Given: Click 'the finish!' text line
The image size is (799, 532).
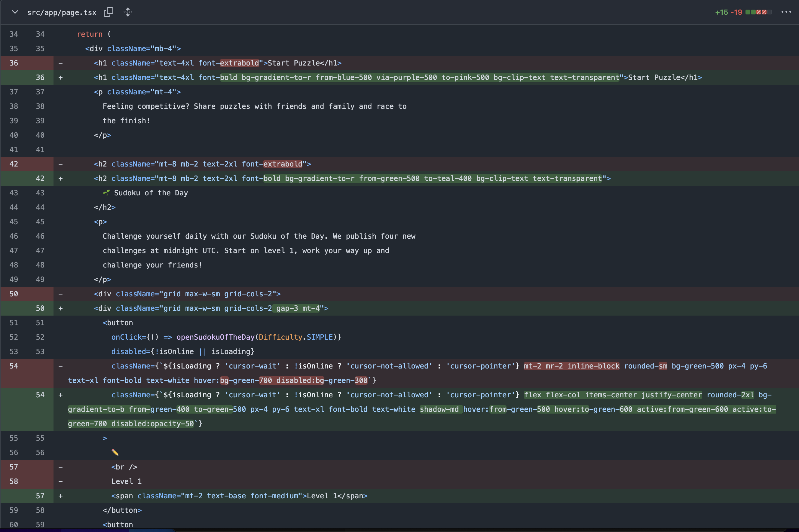Looking at the screenshot, I should coord(126,121).
